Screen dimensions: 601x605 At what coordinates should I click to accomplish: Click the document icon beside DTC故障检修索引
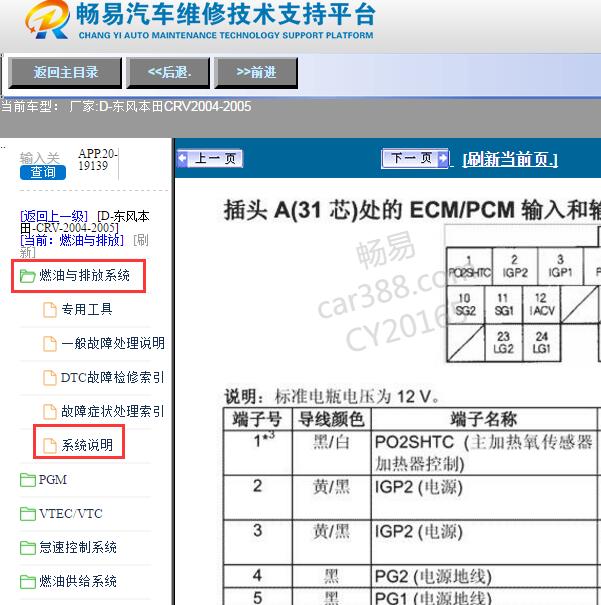pos(50,377)
